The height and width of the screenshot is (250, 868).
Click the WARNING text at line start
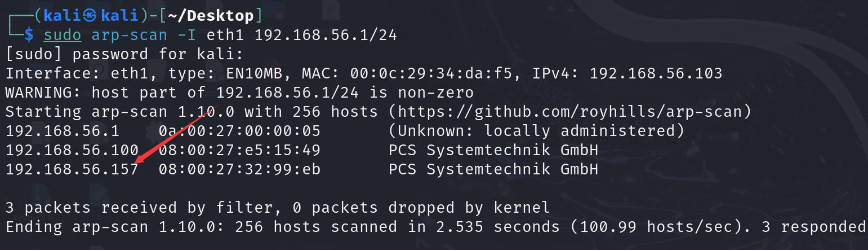[43, 93]
